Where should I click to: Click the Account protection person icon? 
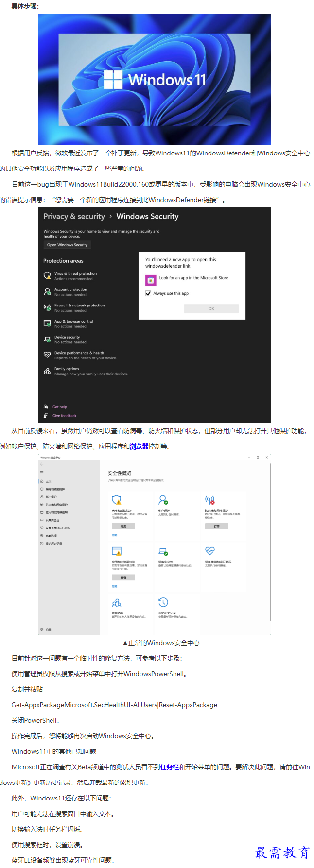[x=47, y=291]
